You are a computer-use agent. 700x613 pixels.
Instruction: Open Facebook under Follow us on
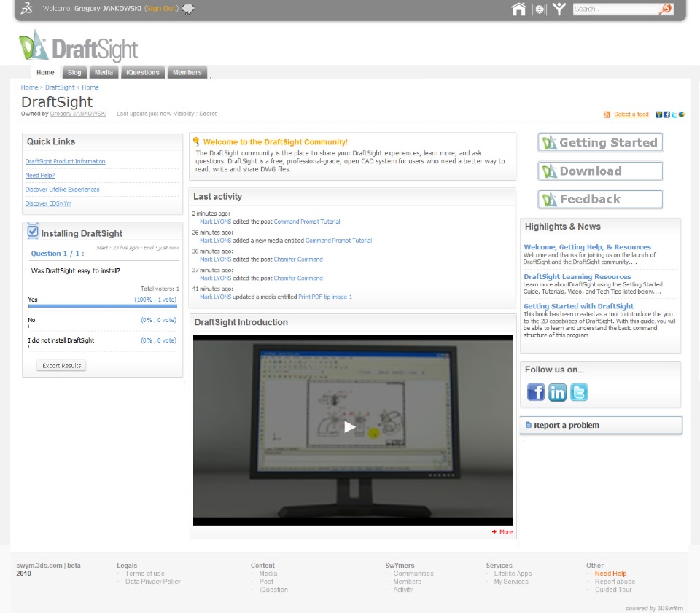(536, 392)
